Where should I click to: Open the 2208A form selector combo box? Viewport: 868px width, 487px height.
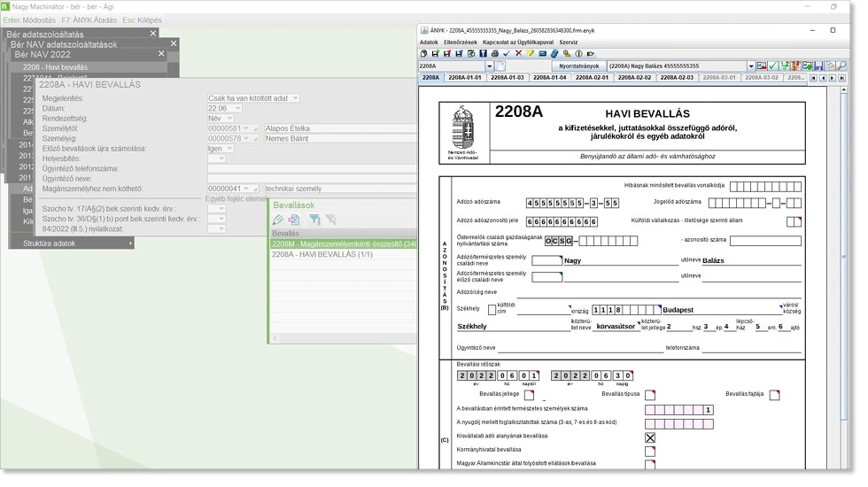point(489,66)
